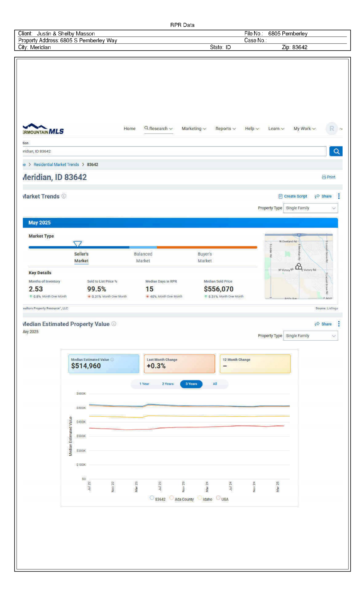Click the Residential Market Trends breadcrumb link
The height and width of the screenshot is (600, 364).
(x=56, y=165)
